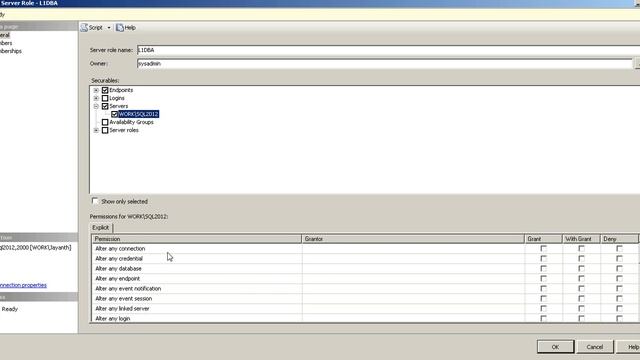Grant Alter any event notification permission
Viewport: 640px width, 360px height.
pyautogui.click(x=543, y=289)
